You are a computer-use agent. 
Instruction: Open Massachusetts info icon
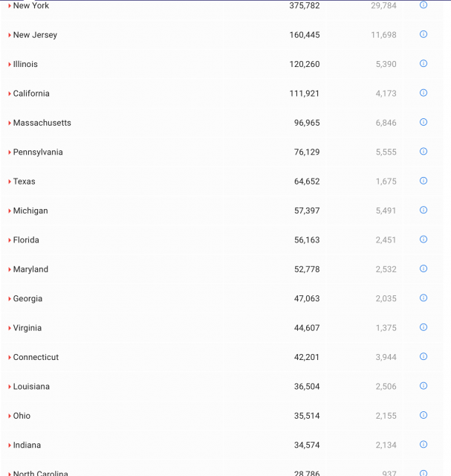[x=424, y=122]
